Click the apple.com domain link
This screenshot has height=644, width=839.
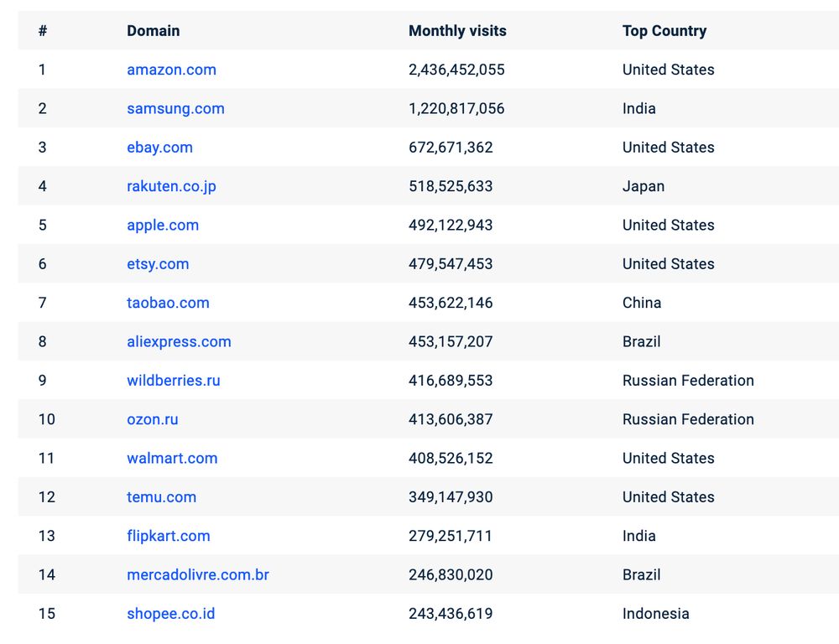pyautogui.click(x=163, y=225)
